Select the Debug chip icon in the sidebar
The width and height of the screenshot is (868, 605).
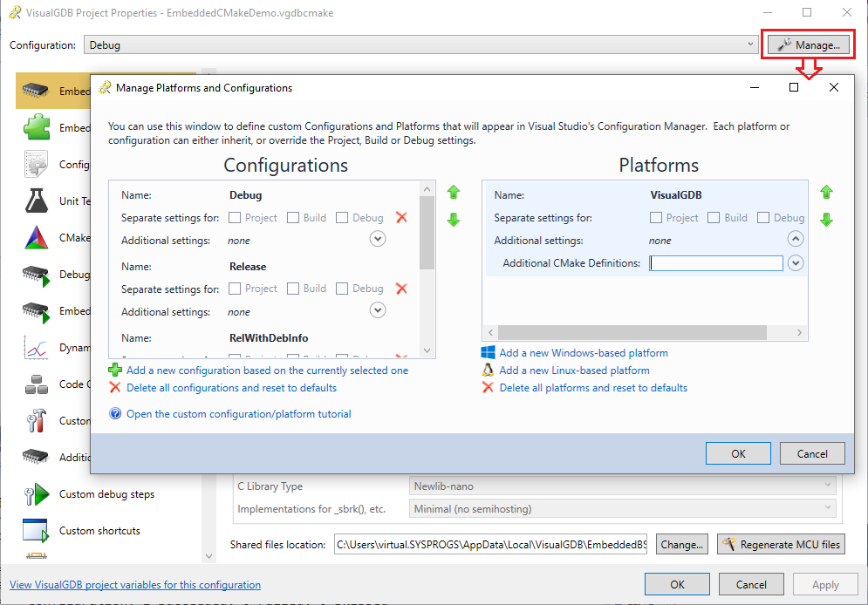point(37,275)
